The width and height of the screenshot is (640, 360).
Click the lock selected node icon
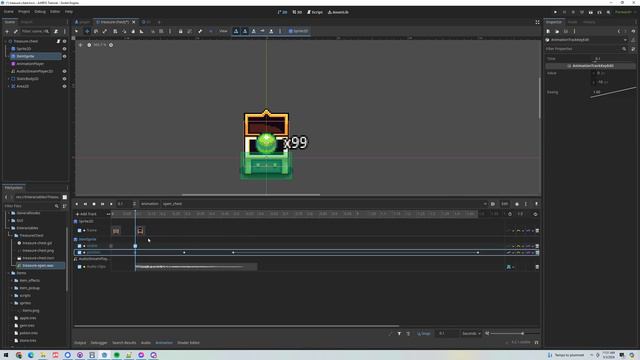[180, 31]
